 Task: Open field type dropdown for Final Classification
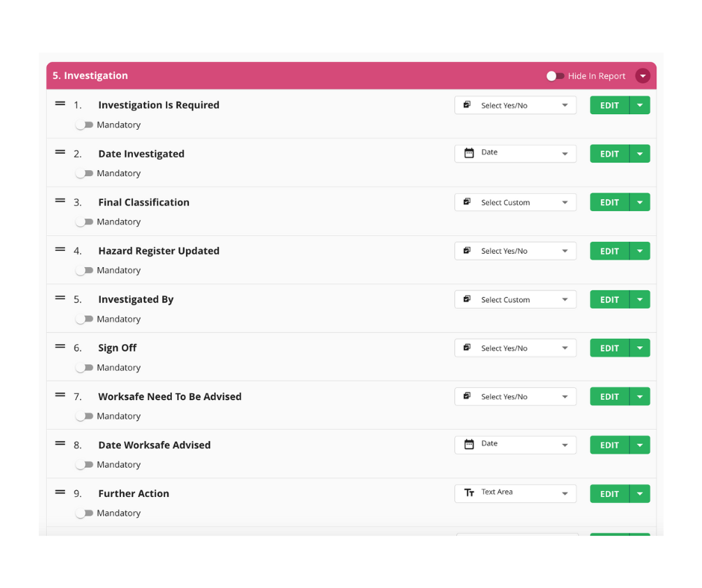(565, 202)
